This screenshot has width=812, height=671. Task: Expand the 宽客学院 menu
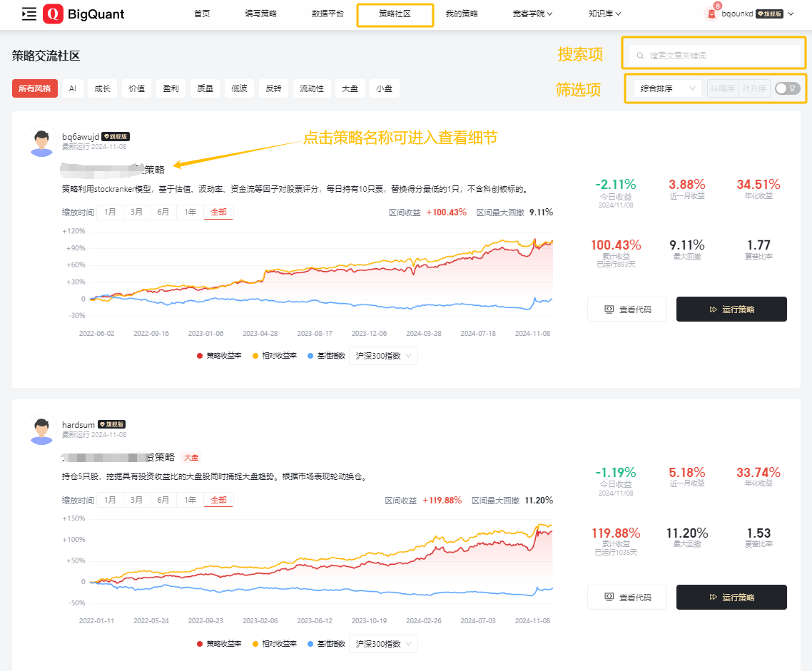click(x=532, y=14)
